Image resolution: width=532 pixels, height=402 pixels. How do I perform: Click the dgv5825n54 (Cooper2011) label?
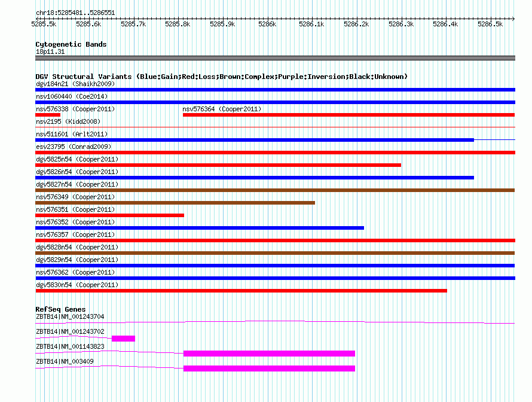pos(77,159)
